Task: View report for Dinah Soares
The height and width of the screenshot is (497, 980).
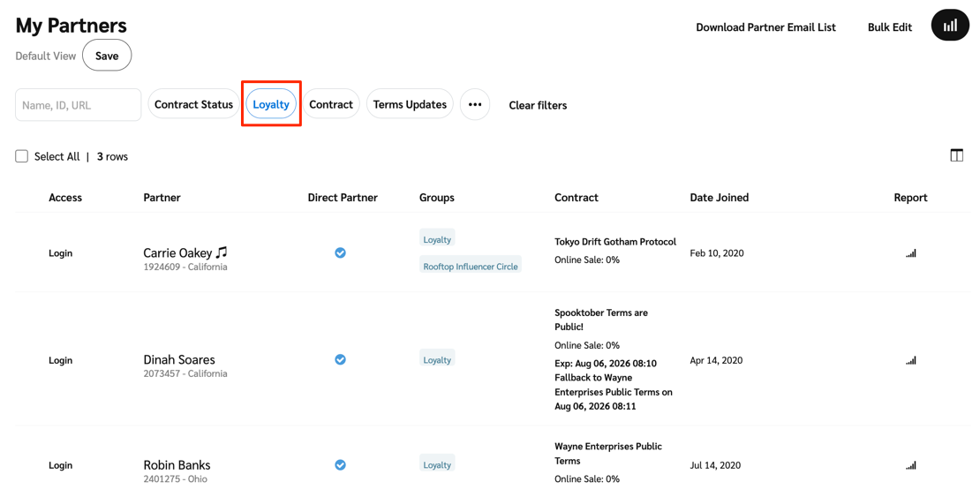Action: coord(910,360)
